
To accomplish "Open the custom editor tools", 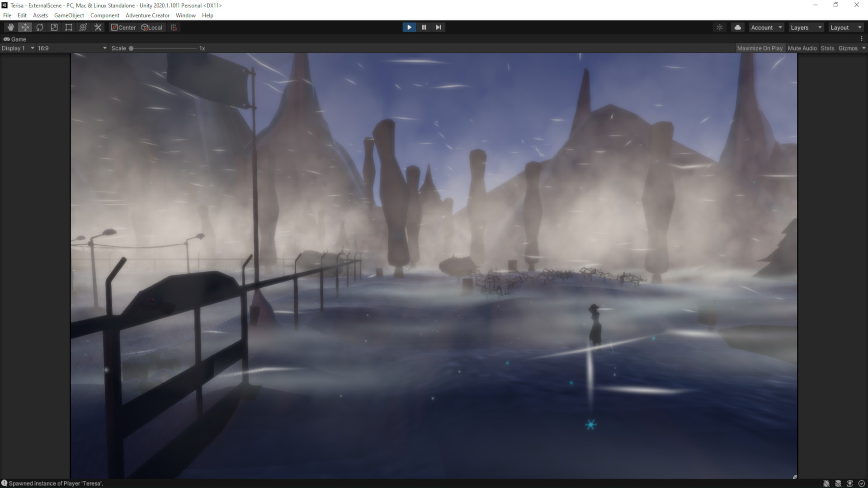I will tap(97, 27).
